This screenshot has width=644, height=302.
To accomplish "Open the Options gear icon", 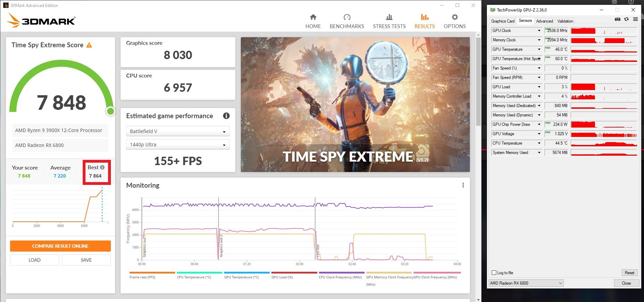I will click(455, 17).
